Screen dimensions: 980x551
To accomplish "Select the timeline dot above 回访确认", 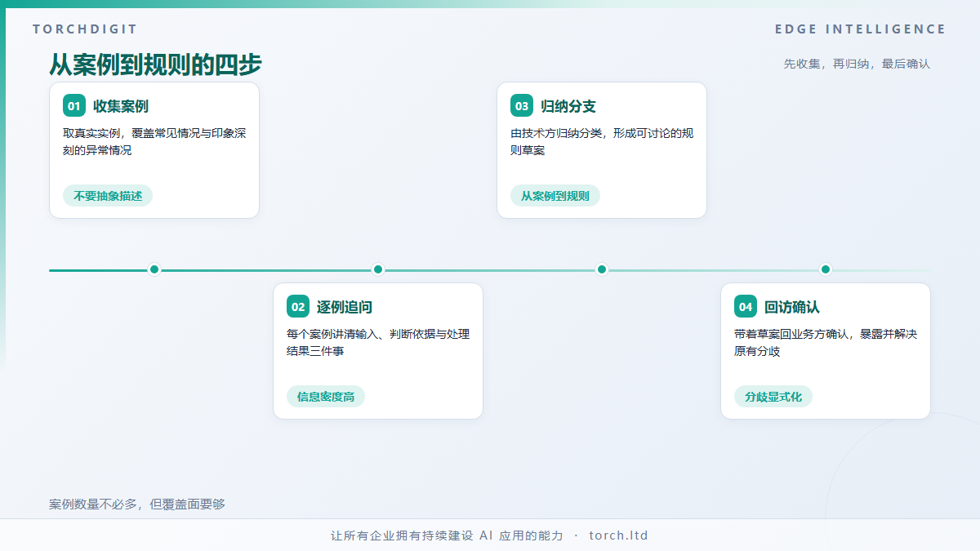I will pyautogui.click(x=826, y=269).
